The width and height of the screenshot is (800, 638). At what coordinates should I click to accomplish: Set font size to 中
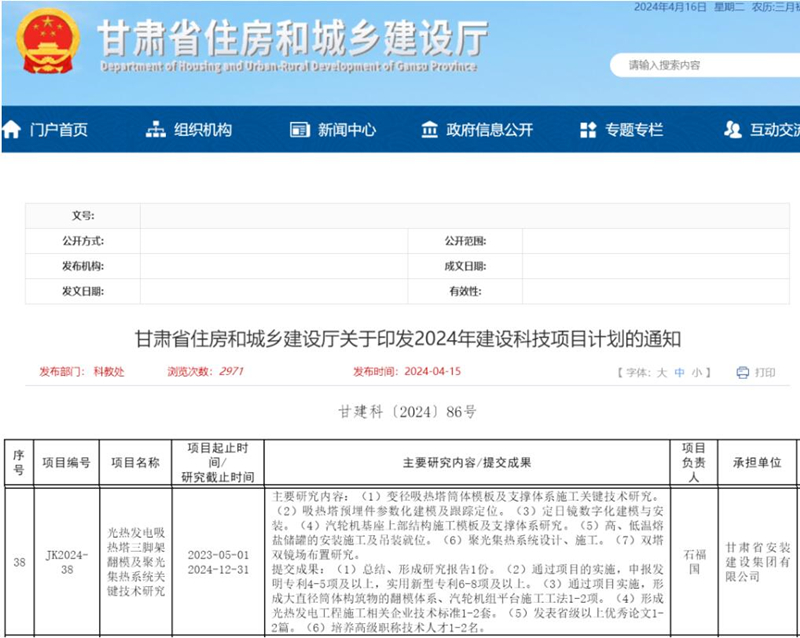[x=680, y=372]
